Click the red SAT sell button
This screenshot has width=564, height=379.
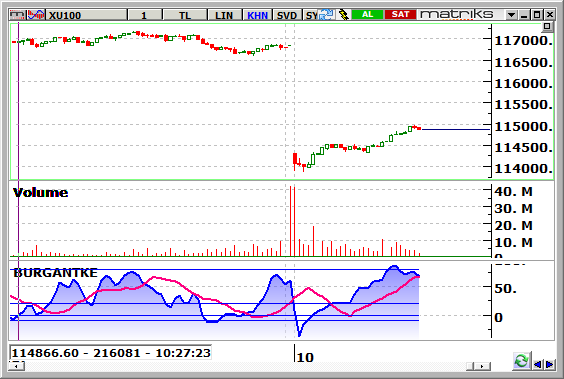400,15
